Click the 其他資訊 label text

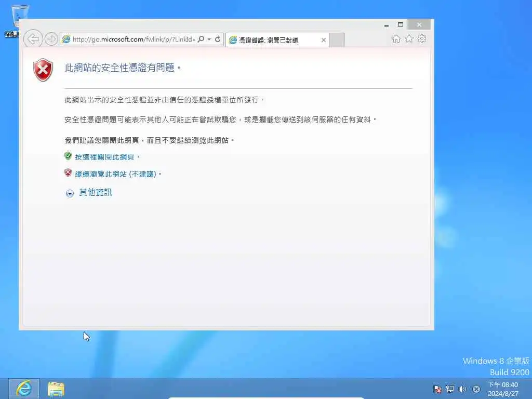(x=96, y=192)
